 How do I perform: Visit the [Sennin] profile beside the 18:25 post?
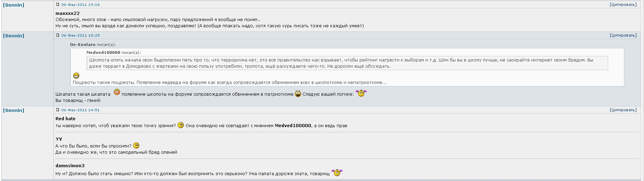coord(14,36)
